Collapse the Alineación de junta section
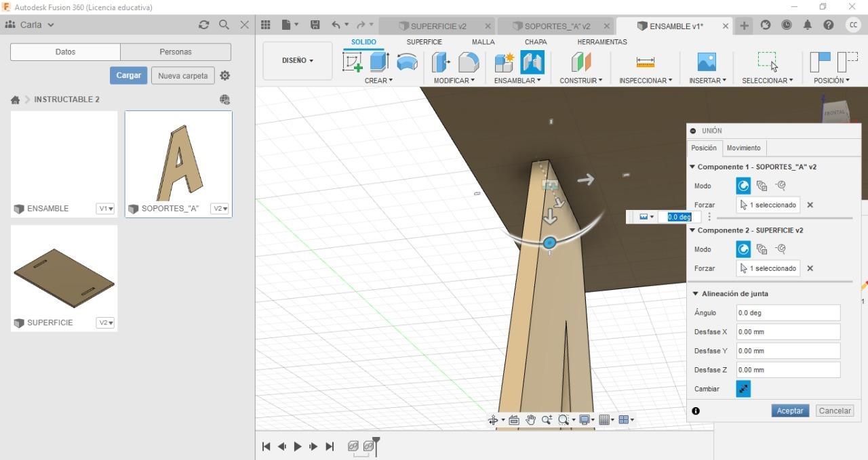 coord(695,294)
